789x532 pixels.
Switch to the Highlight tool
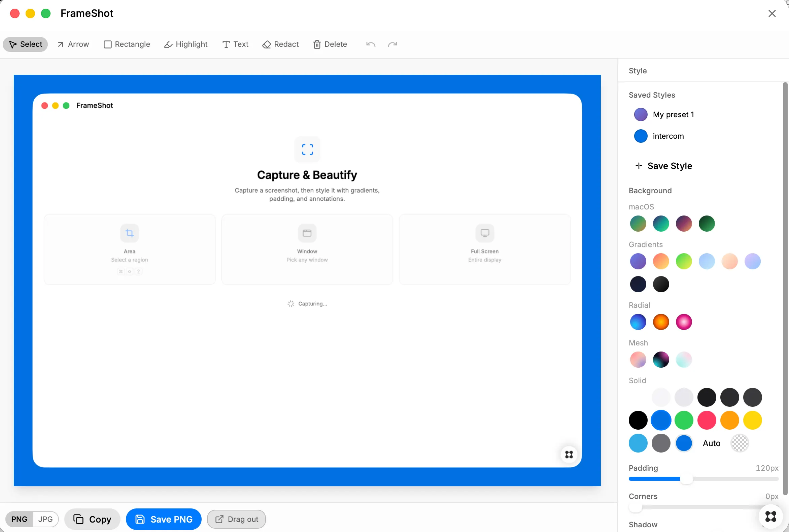(x=186, y=44)
